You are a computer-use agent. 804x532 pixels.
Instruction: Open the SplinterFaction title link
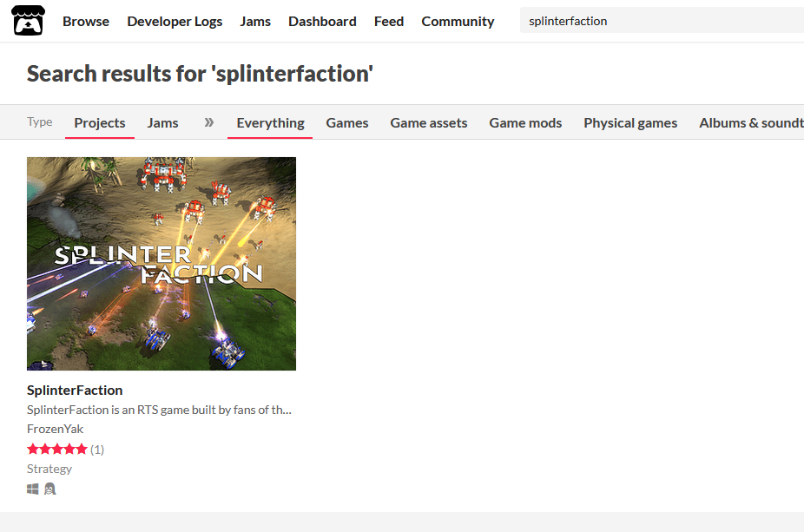[75, 390]
